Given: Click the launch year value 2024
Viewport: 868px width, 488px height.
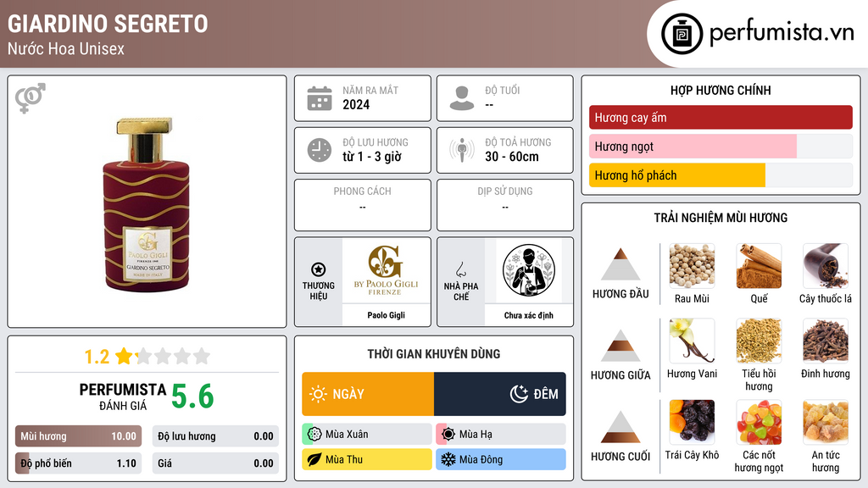Looking at the screenshot, I should (x=356, y=104).
